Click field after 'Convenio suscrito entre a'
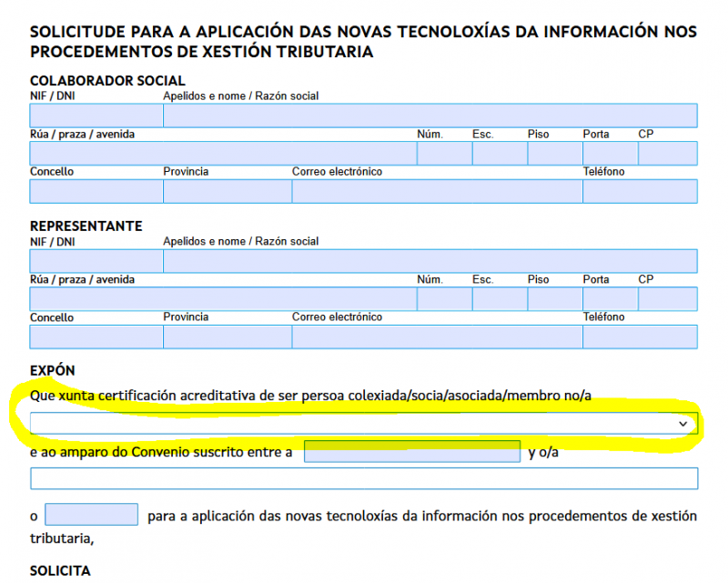 pos(412,451)
